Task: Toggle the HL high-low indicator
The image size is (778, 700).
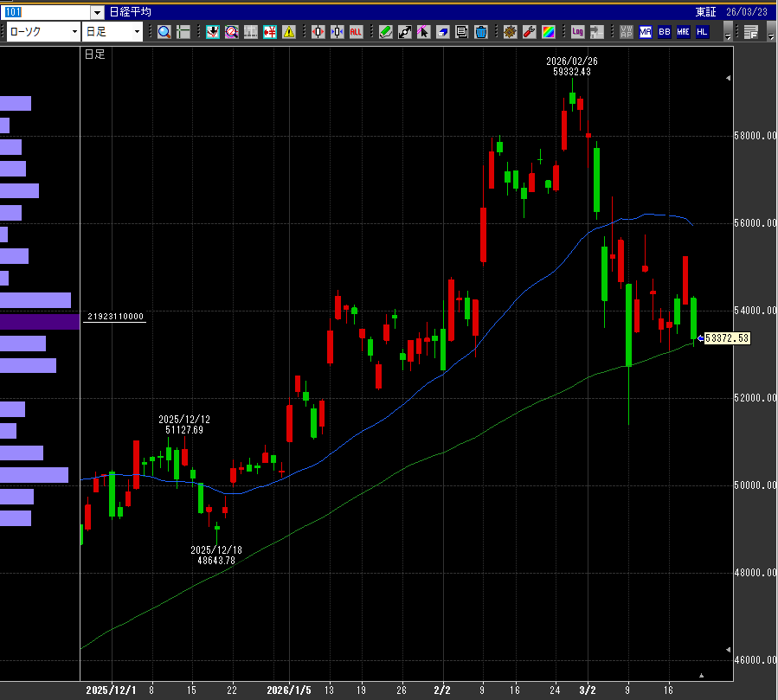Action: tap(702, 32)
